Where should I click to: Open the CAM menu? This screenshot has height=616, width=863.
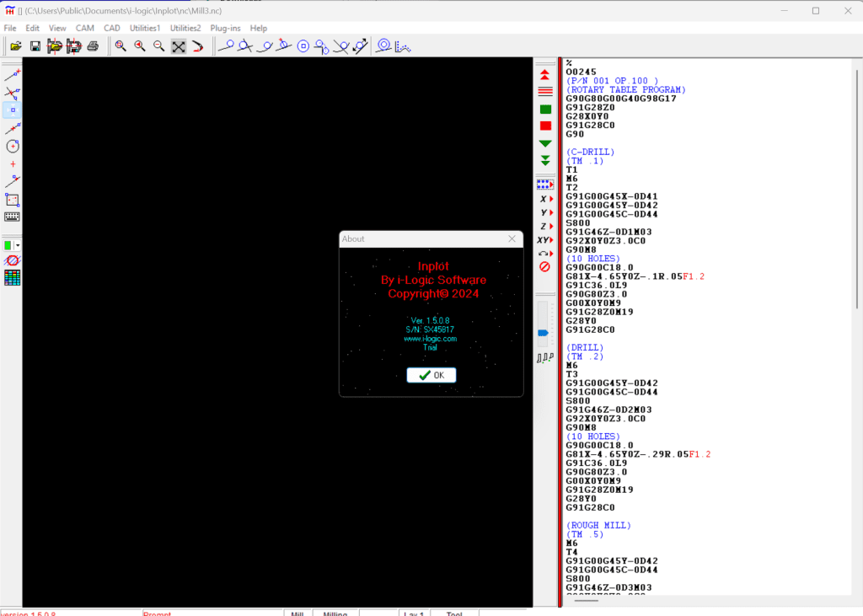(x=85, y=28)
